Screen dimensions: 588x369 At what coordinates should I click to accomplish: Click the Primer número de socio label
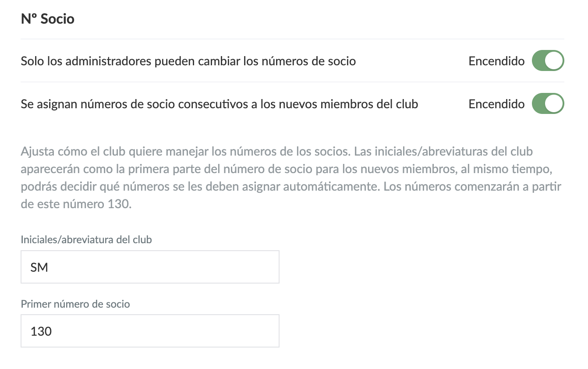[x=75, y=304]
